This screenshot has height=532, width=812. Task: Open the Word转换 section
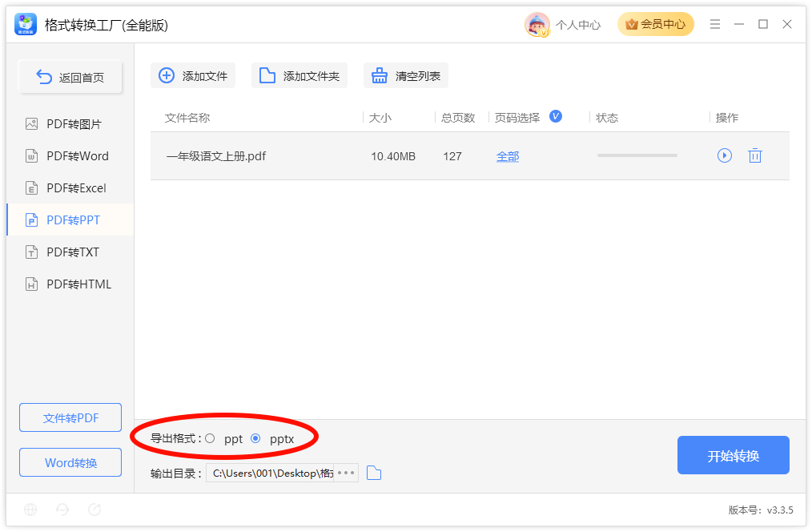[70, 462]
